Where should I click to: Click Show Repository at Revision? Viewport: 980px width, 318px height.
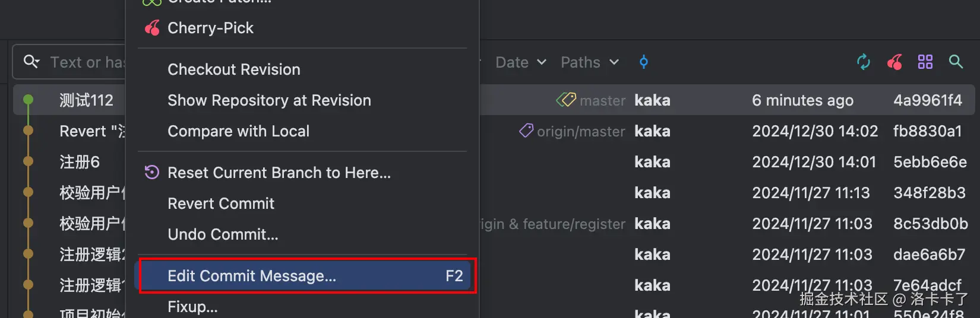(x=269, y=100)
